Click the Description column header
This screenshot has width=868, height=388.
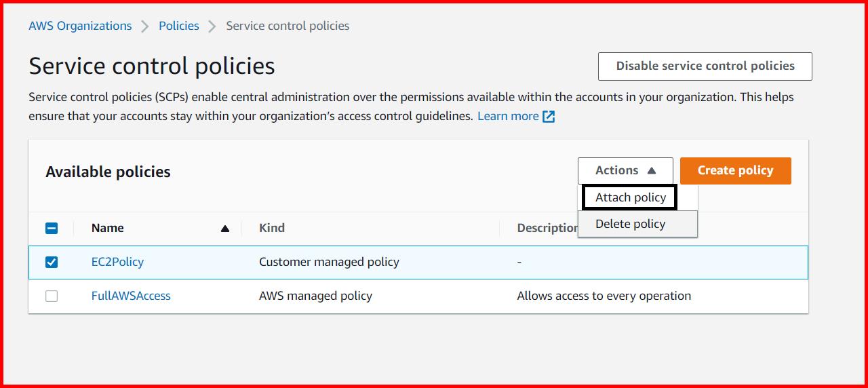coord(547,228)
